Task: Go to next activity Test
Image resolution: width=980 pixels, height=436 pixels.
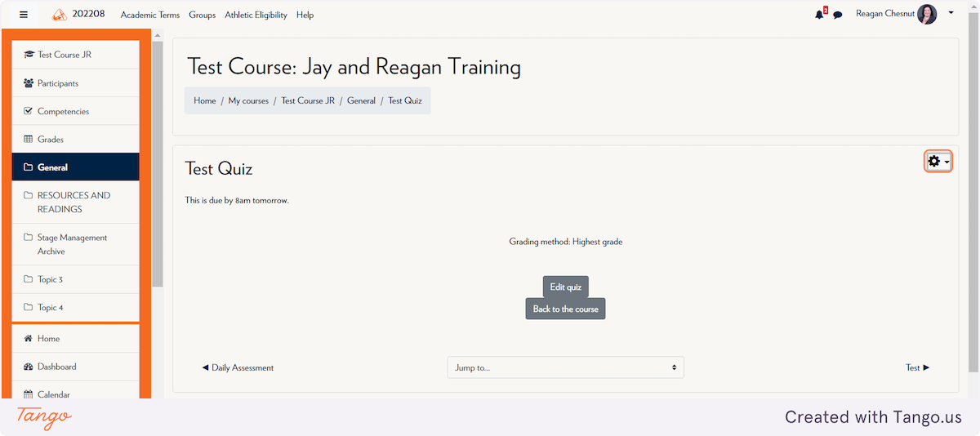Action: (x=917, y=367)
